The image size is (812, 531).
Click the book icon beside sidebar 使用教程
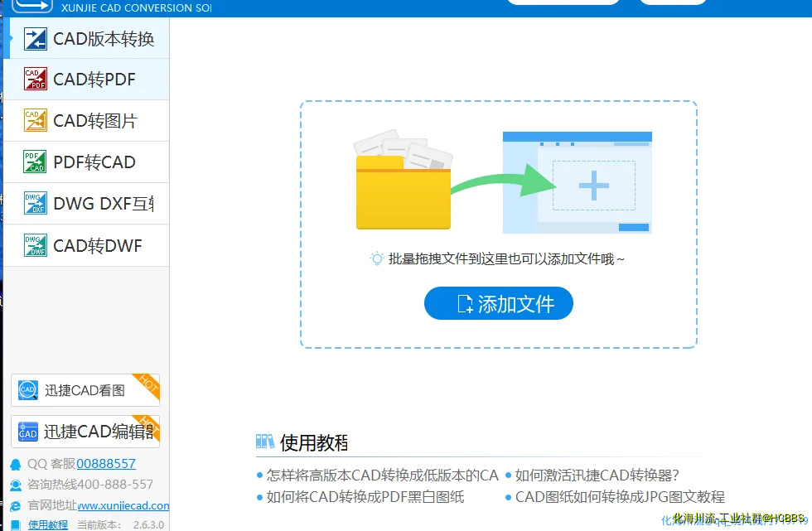(x=16, y=525)
